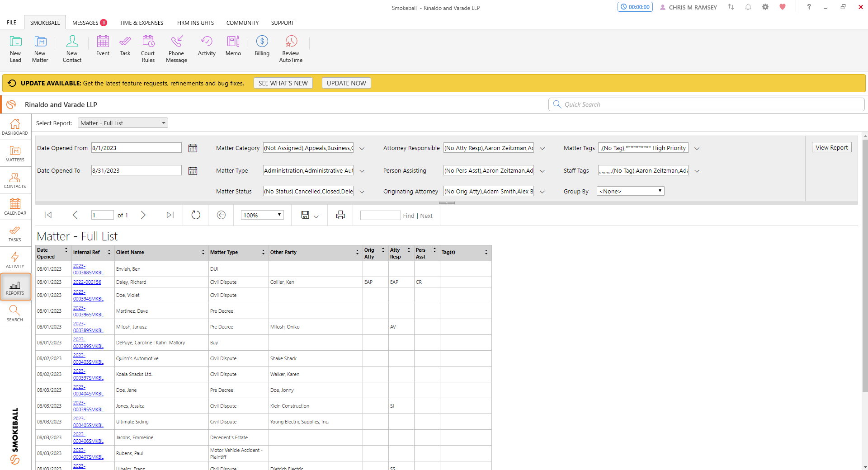Create a Task from the ribbon
The height and width of the screenshot is (470, 868).
pos(125,46)
